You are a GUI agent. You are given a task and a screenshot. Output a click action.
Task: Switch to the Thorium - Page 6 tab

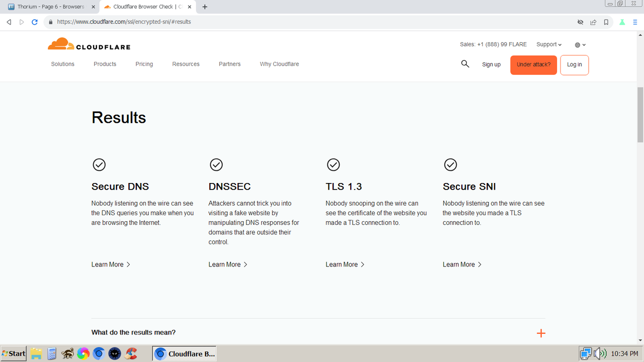[x=51, y=7]
